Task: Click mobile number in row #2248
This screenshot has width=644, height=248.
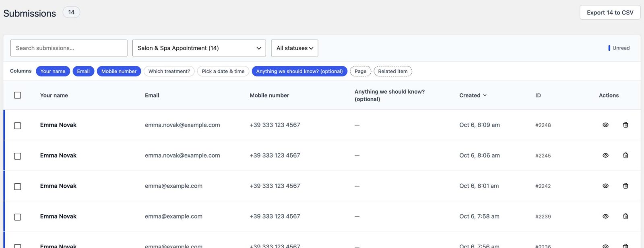Action: tap(275, 125)
